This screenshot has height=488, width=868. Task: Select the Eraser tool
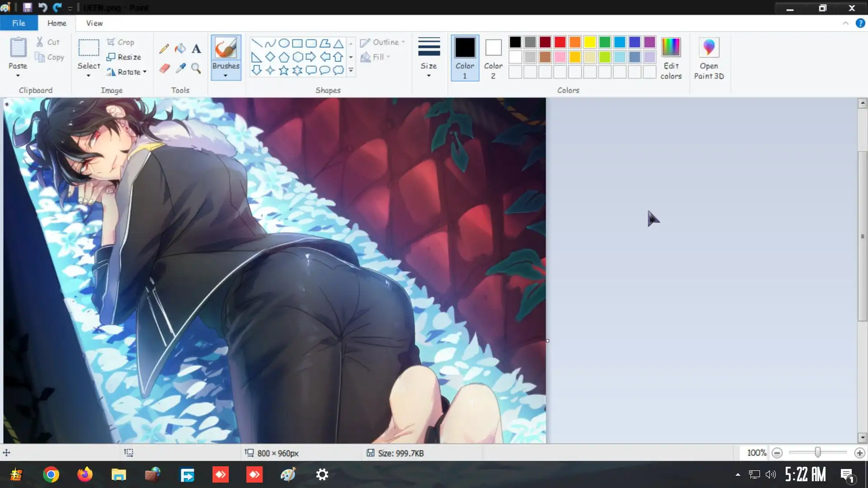click(165, 68)
